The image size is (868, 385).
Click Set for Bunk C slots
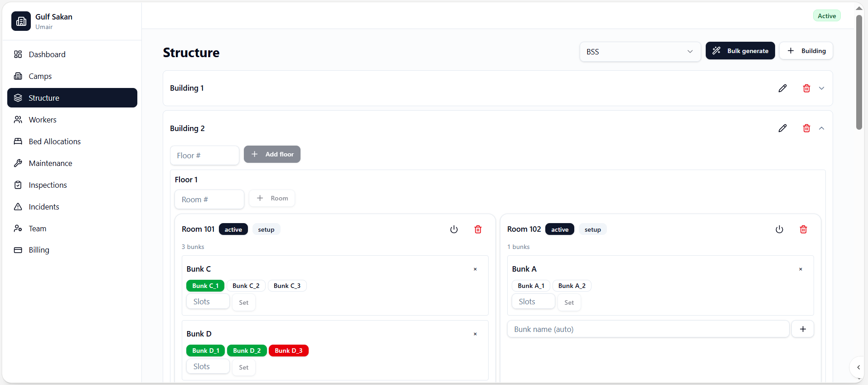click(244, 302)
